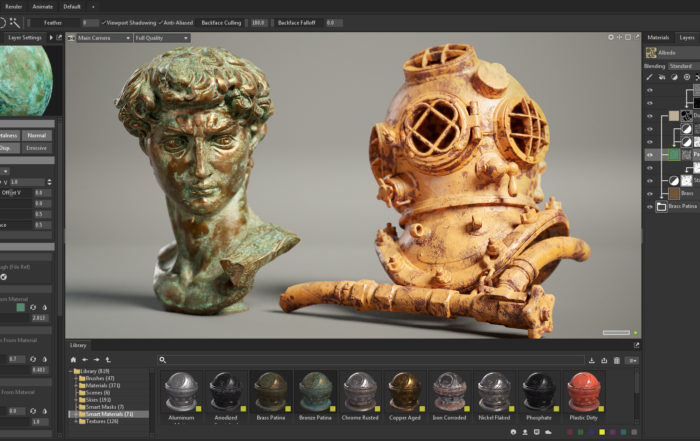Click the fill bucket layer icon
The height and width of the screenshot is (441, 700).
[662, 77]
